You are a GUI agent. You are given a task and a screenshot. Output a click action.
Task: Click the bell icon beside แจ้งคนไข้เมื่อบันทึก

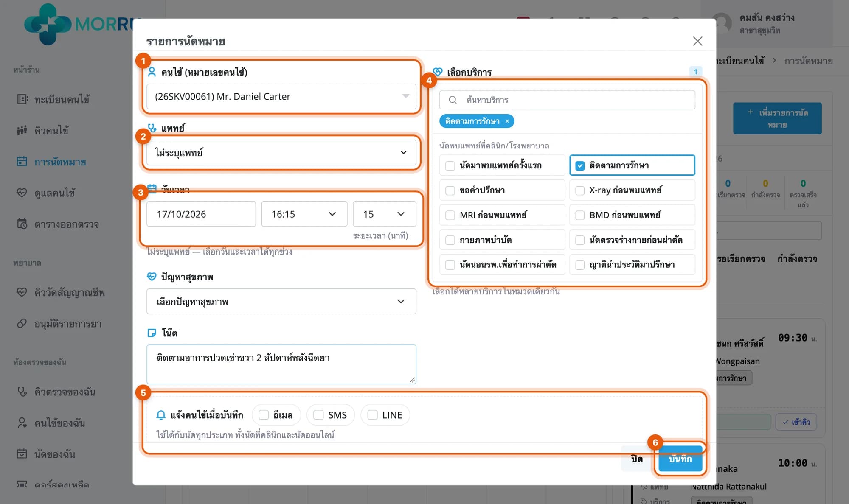161,415
